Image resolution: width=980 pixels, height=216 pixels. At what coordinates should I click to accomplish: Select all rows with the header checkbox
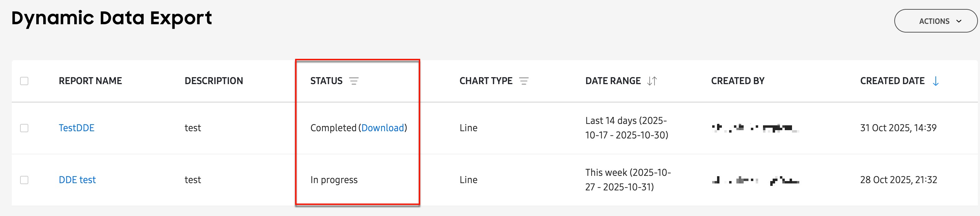(25, 81)
